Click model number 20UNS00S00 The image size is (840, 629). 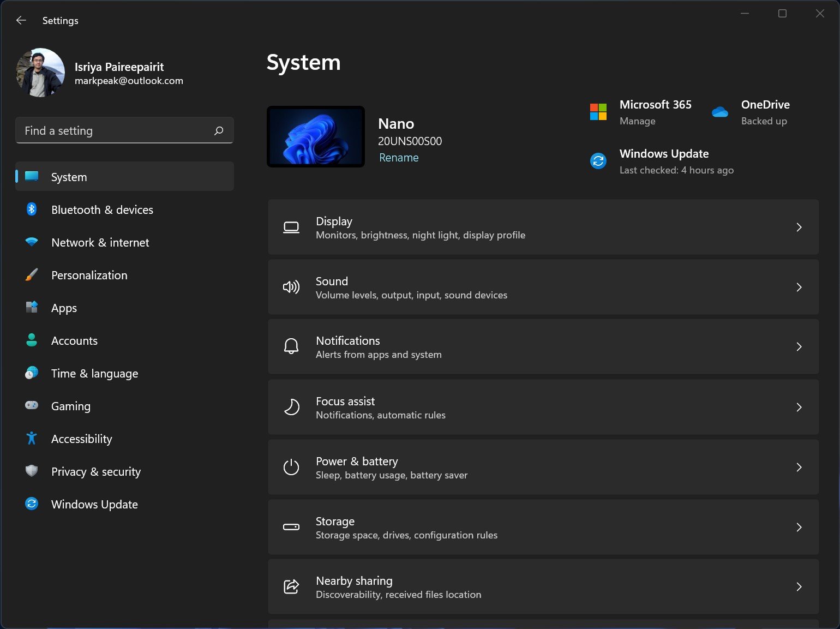pos(410,141)
